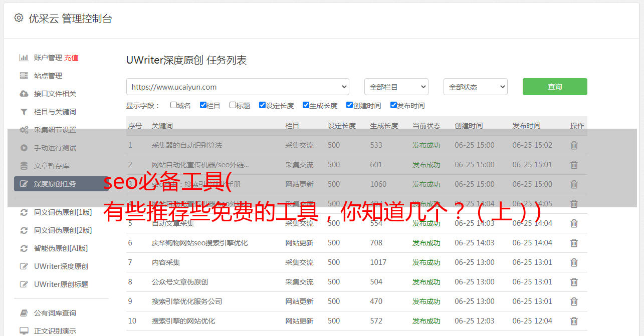The image size is (644, 336).
Task: Click the bar chart icon for 账户管理
Action: 24,58
